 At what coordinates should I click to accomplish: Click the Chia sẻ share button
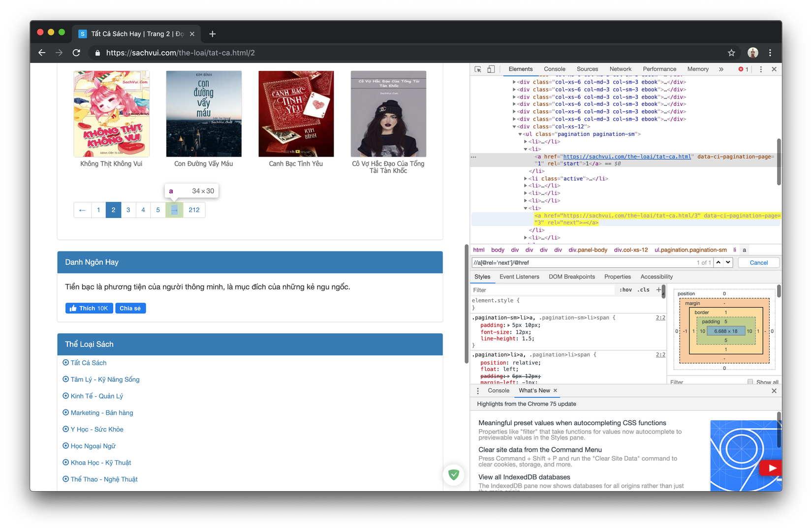tap(130, 308)
